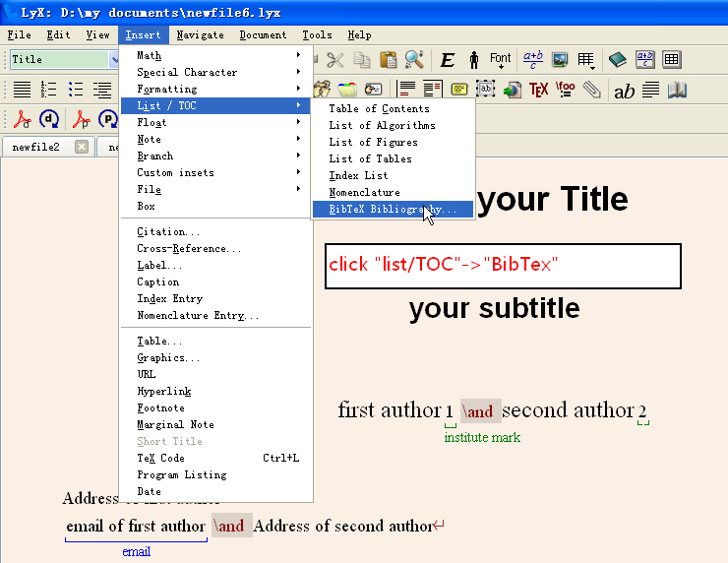Click the Cut scissors icon
The width and height of the screenshot is (728, 563).
(x=334, y=60)
